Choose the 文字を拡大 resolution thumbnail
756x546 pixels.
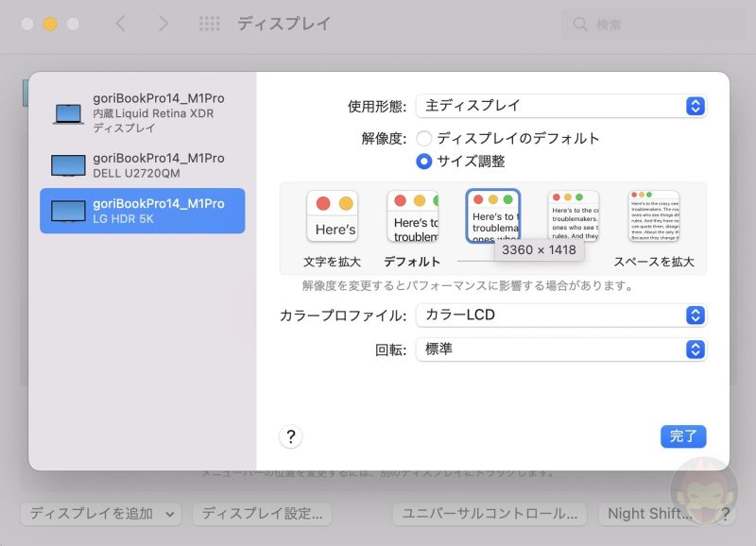point(333,216)
